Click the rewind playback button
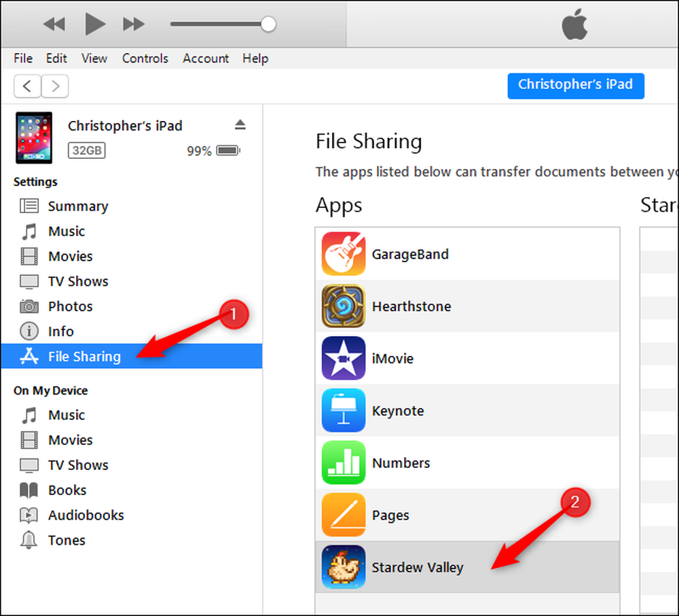This screenshot has height=616, width=679. coord(54,24)
